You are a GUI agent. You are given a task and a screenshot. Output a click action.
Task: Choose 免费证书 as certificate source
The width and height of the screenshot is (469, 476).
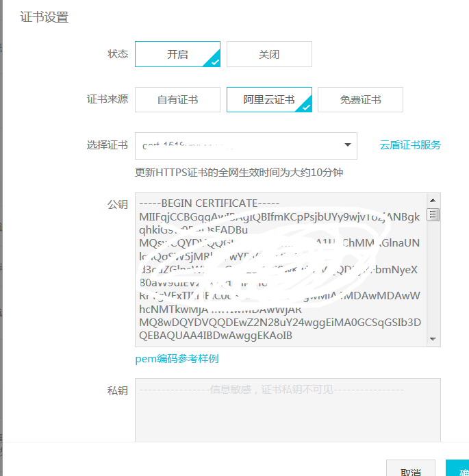(360, 99)
